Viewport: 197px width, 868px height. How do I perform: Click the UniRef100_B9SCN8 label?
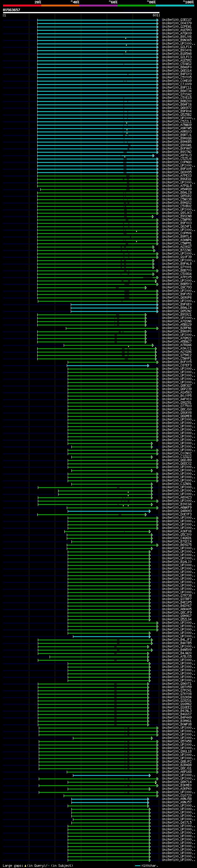[176, 216]
